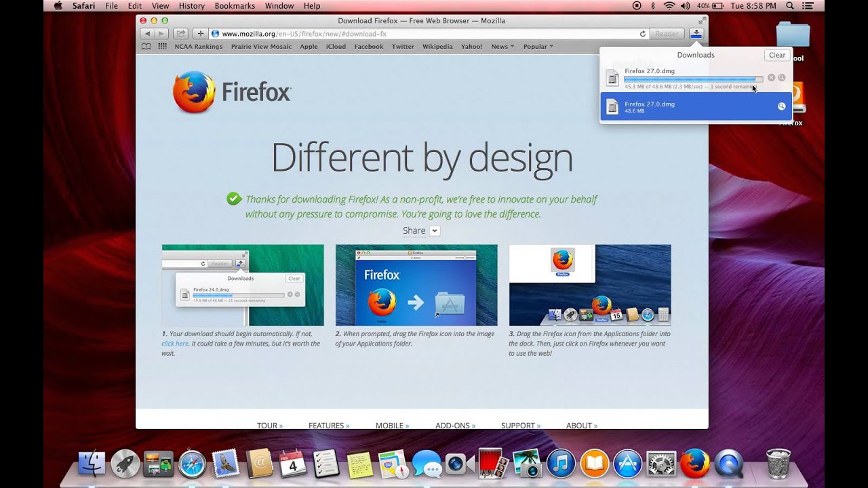868x488 pixels.
Task: Open the NCAA Rankings bookmark
Action: [x=198, y=47]
